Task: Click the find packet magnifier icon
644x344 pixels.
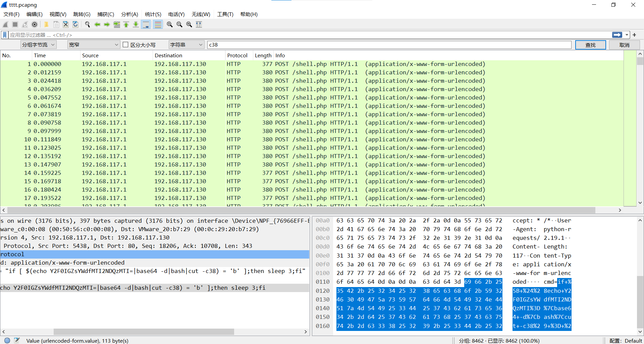Action: [x=88, y=24]
